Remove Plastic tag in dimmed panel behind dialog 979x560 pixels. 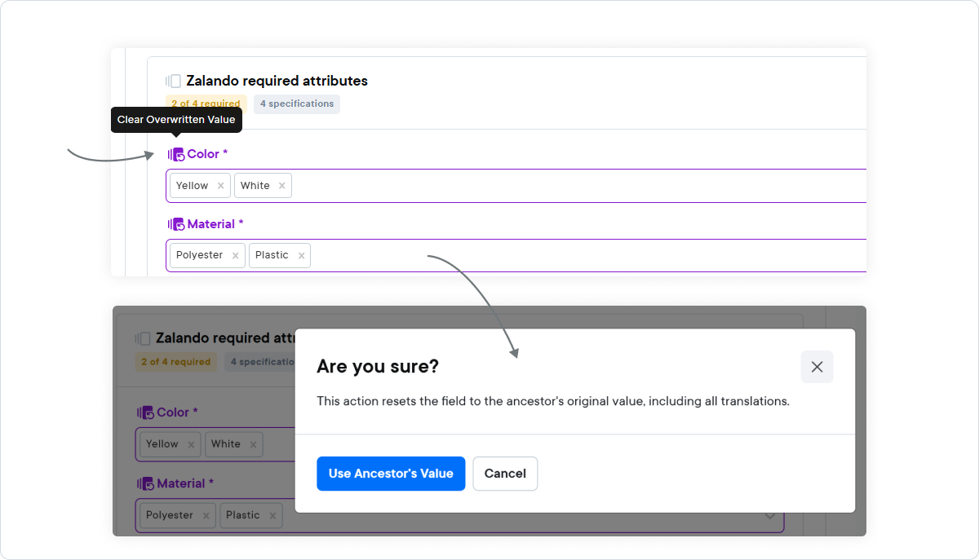click(x=272, y=516)
